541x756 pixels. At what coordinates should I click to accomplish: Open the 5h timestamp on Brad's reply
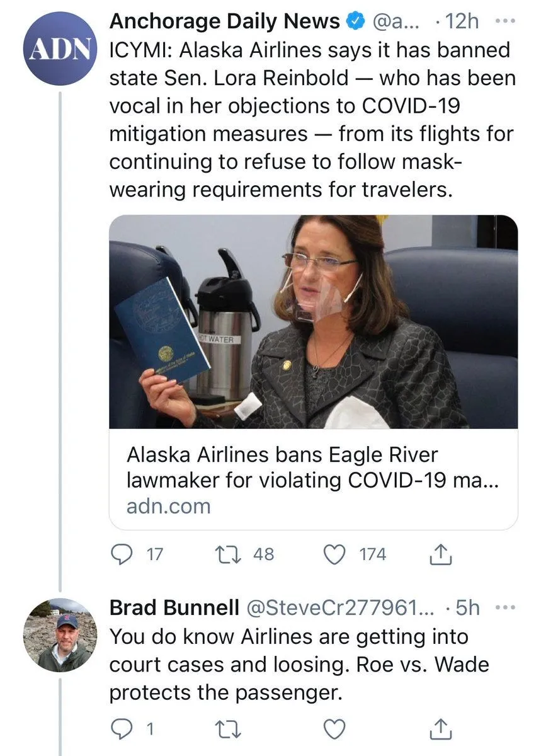coord(467,608)
